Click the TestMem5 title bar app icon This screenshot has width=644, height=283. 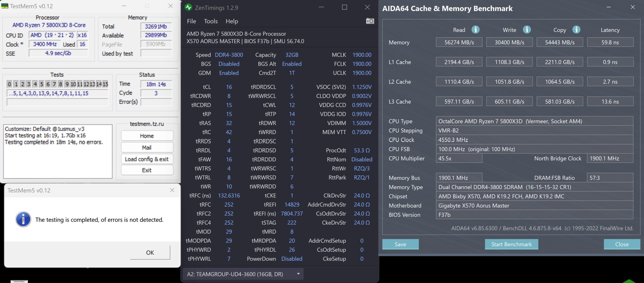5,6
